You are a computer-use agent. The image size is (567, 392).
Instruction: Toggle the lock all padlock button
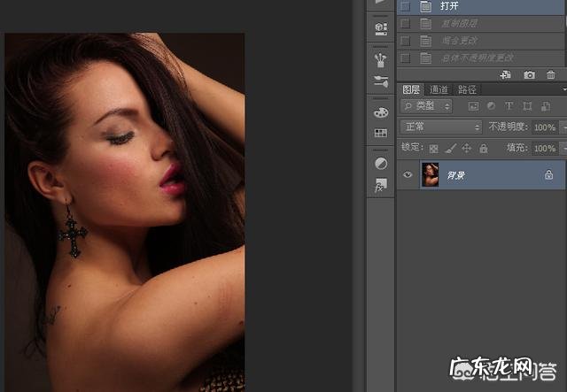[x=483, y=148]
